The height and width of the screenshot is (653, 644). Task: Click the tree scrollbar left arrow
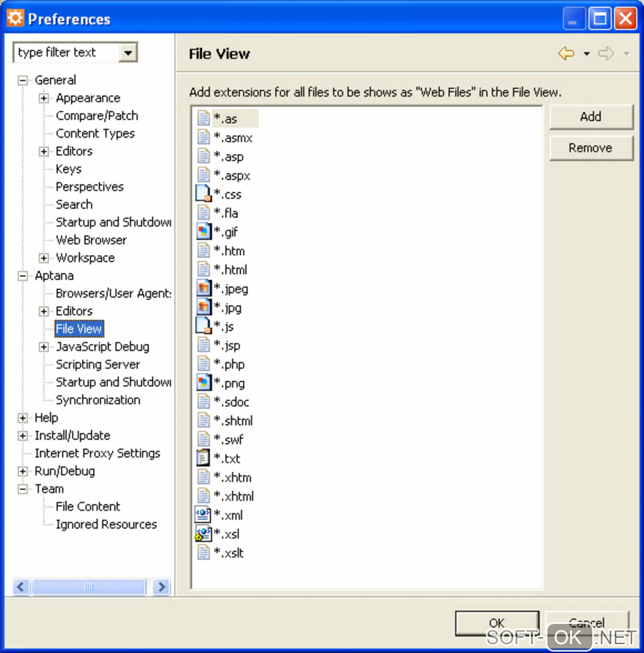click(21, 587)
